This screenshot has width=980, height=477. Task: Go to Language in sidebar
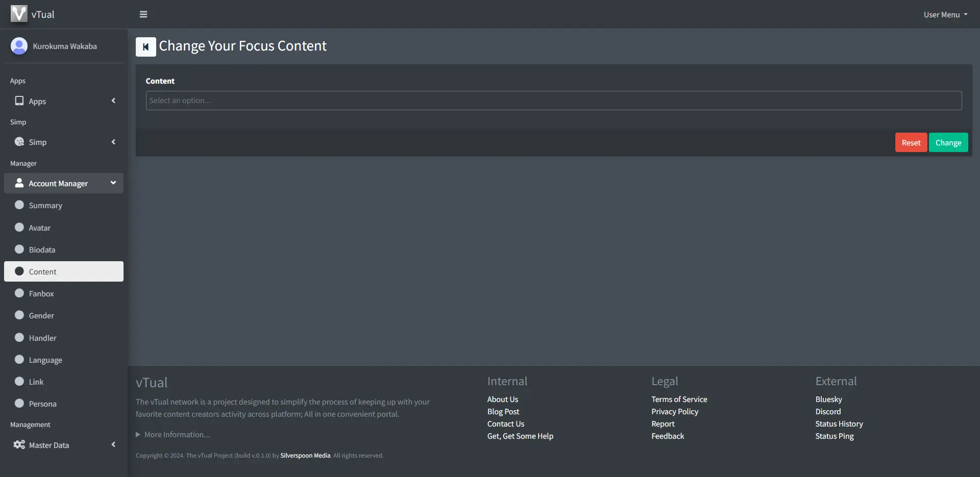[x=45, y=360]
